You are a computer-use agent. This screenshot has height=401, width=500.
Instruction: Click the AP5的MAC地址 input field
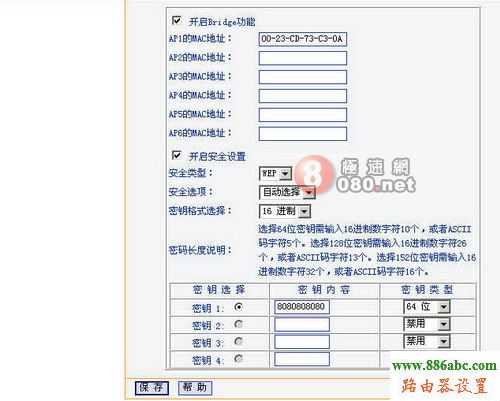point(303,115)
